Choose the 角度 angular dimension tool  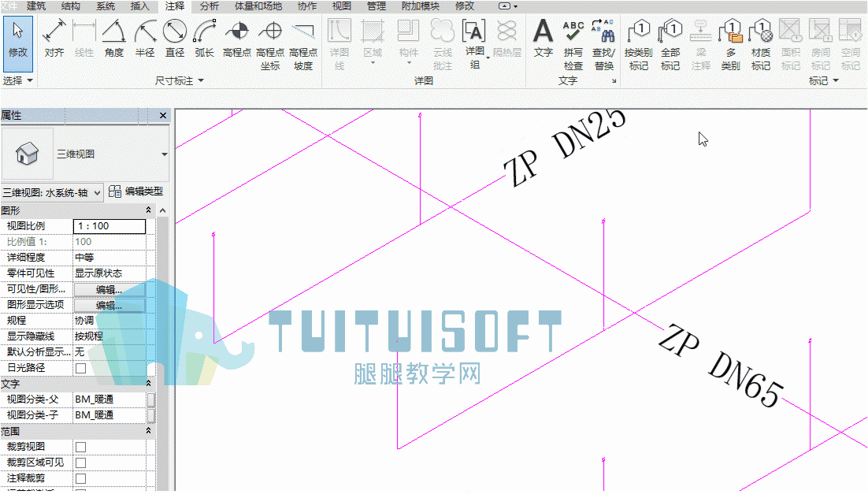point(114,39)
